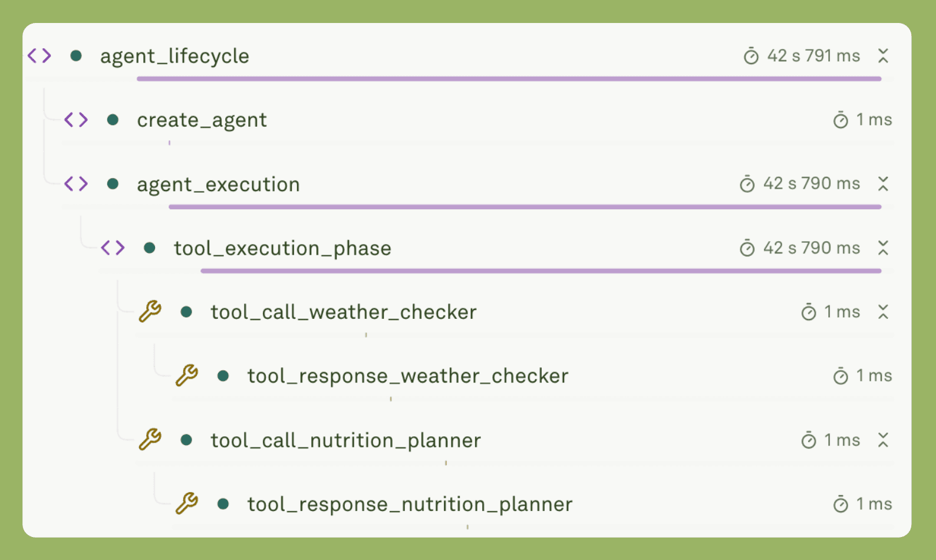Screen dimensions: 936x560
Task: Click the code icon beside agent_execution
Action: pos(76,184)
